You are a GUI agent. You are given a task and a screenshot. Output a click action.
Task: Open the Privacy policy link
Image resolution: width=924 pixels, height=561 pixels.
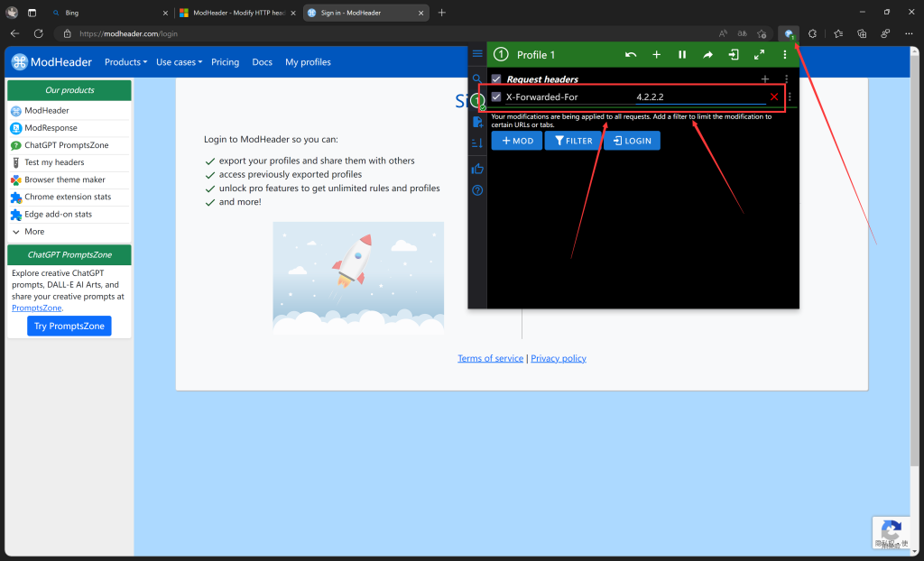pyautogui.click(x=559, y=358)
